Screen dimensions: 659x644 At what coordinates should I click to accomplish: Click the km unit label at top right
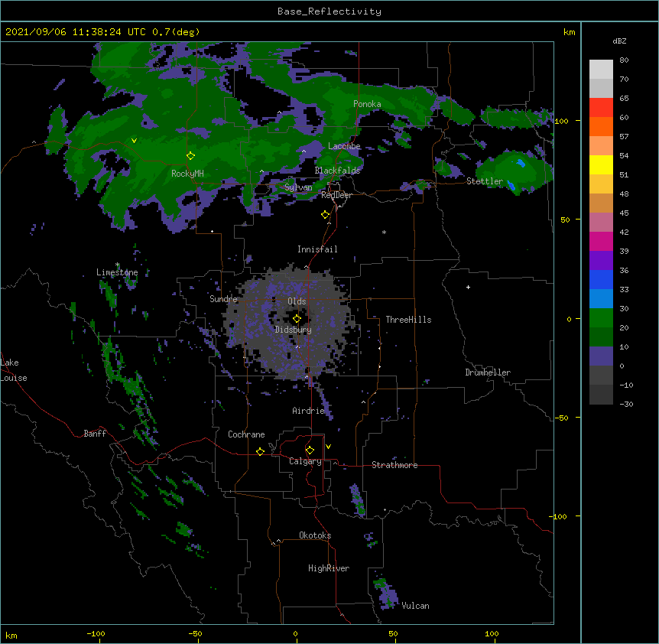point(569,32)
